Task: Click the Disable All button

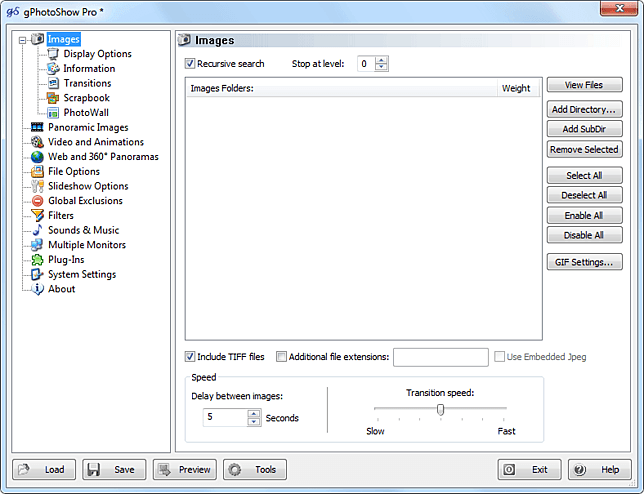Action: (584, 235)
